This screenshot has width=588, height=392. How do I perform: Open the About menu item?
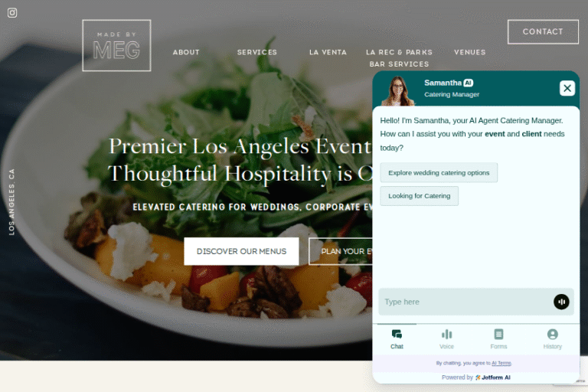tap(186, 52)
